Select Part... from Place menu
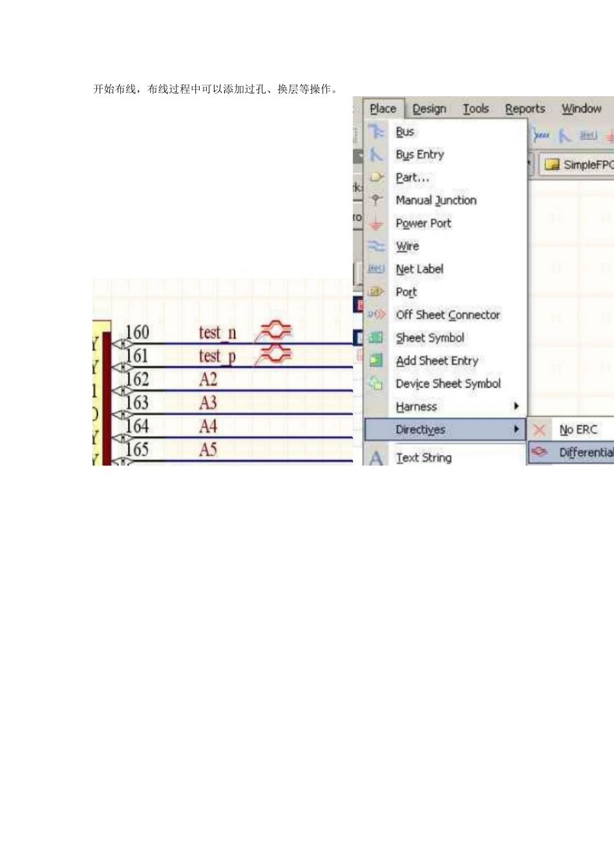The height and width of the screenshot is (868, 614). coord(446,178)
